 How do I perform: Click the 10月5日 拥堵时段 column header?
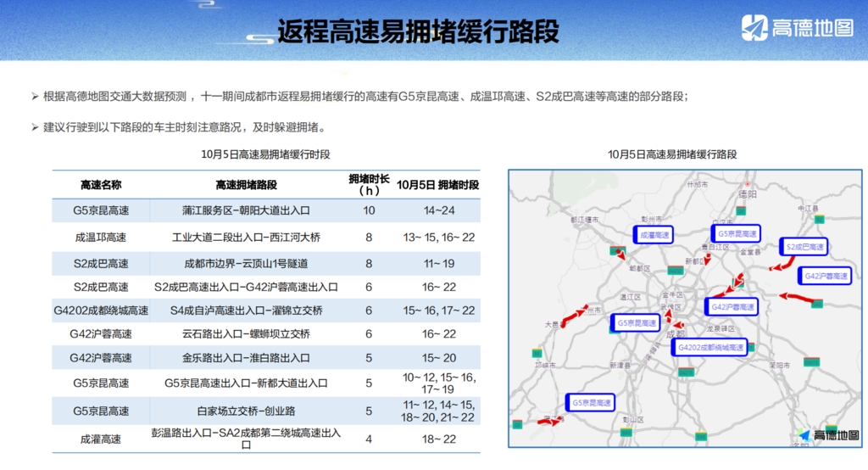coord(437,185)
